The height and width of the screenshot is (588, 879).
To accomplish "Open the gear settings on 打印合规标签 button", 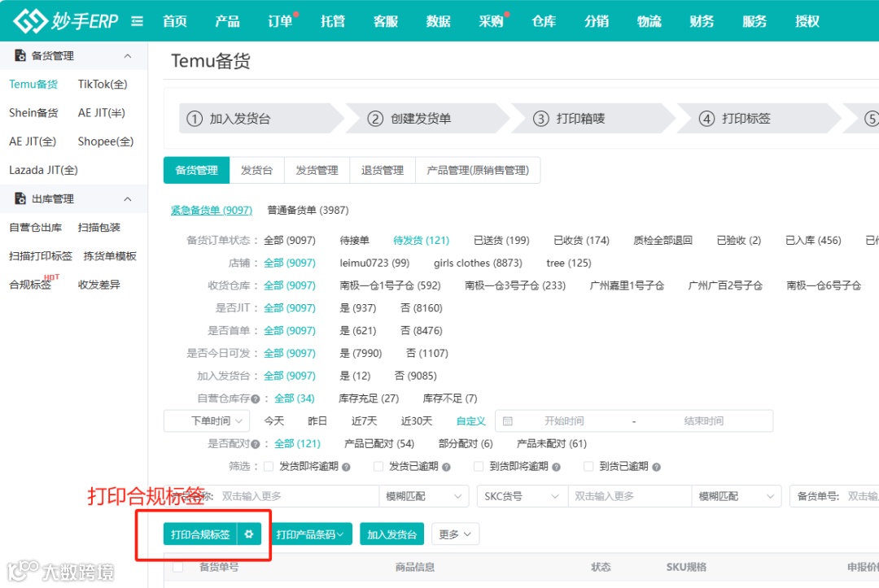I will tap(249, 534).
